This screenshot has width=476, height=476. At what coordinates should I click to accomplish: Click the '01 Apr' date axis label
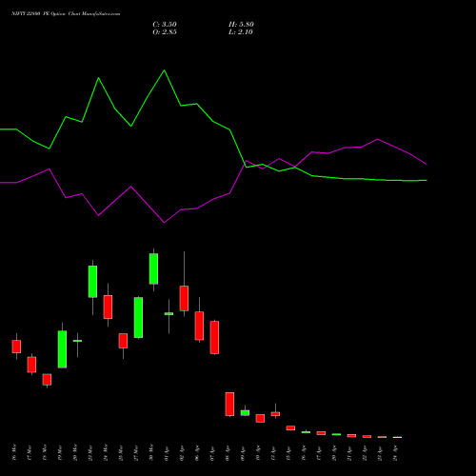(x=167, y=454)
